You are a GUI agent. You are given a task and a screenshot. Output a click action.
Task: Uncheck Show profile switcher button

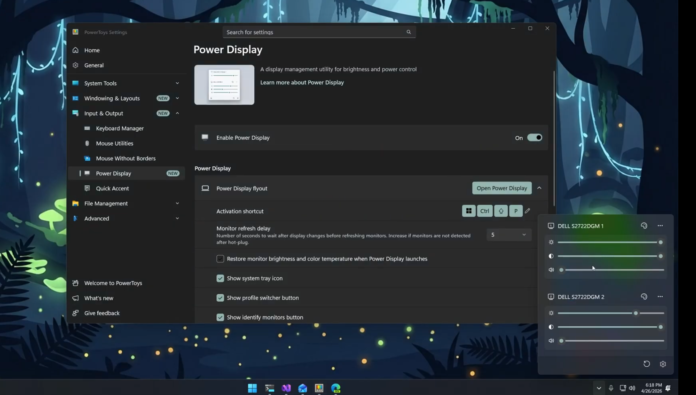click(220, 298)
